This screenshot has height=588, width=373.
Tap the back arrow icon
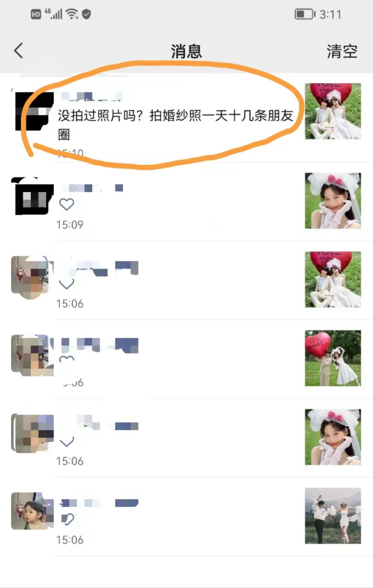(18, 51)
